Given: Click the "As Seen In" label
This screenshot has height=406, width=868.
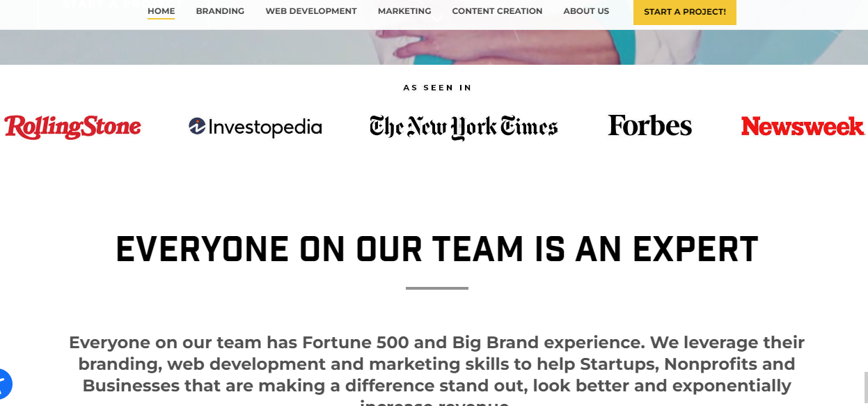Looking at the screenshot, I should coord(437,88).
